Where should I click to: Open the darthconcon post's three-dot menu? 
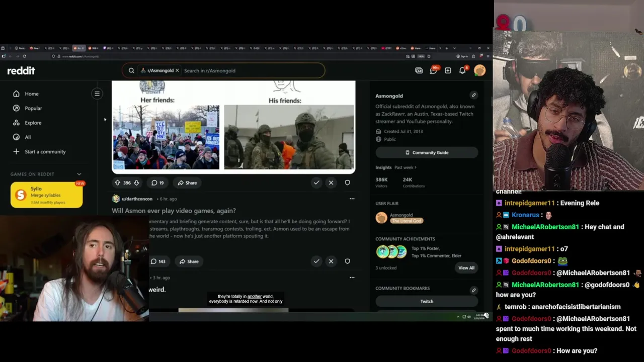[352, 199]
